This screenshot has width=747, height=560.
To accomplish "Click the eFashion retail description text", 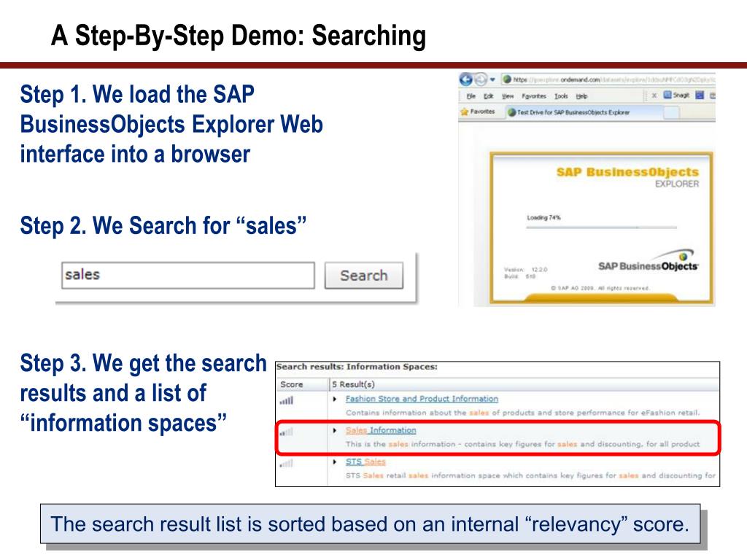I will (522, 413).
